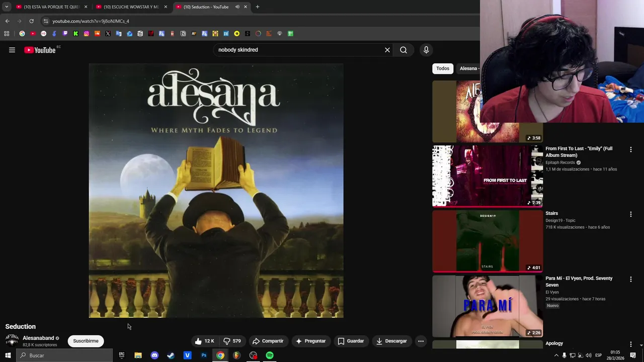Start voice search with microphone
Image resolution: width=644 pixels, height=362 pixels.
coord(426,50)
